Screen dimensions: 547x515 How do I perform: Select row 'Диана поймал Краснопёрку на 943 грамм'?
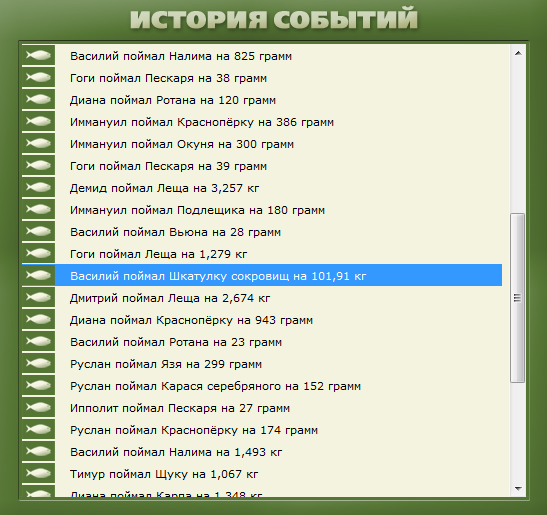262,319
